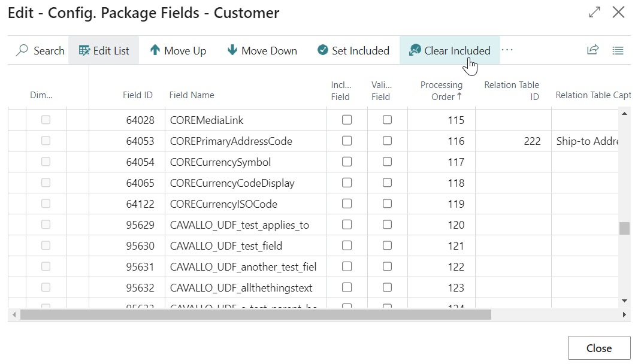Click the Clear Included action
The height and width of the screenshot is (364, 644).
tap(450, 51)
